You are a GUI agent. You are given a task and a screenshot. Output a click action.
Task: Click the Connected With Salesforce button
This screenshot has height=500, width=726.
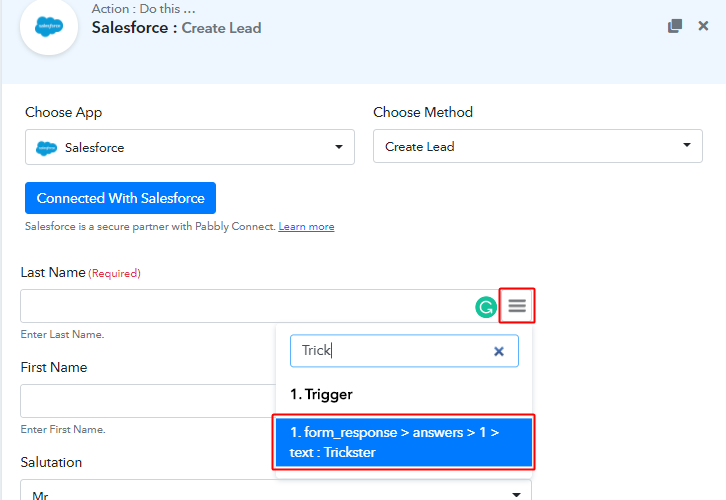120,198
